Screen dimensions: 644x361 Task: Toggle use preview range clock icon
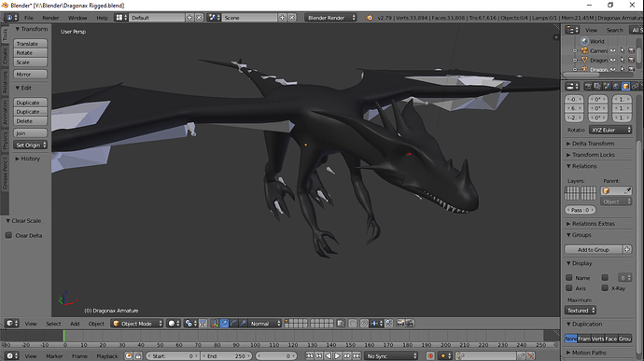129,356
